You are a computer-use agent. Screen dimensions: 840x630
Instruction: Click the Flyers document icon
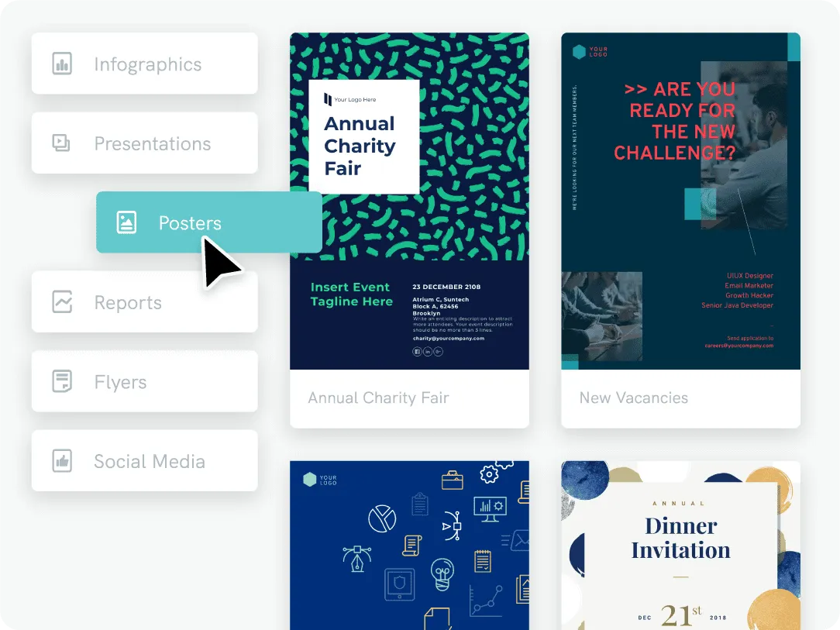[62, 381]
